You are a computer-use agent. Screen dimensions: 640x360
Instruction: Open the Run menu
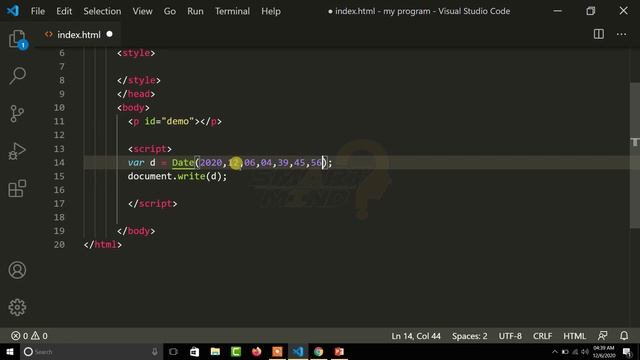pyautogui.click(x=195, y=11)
